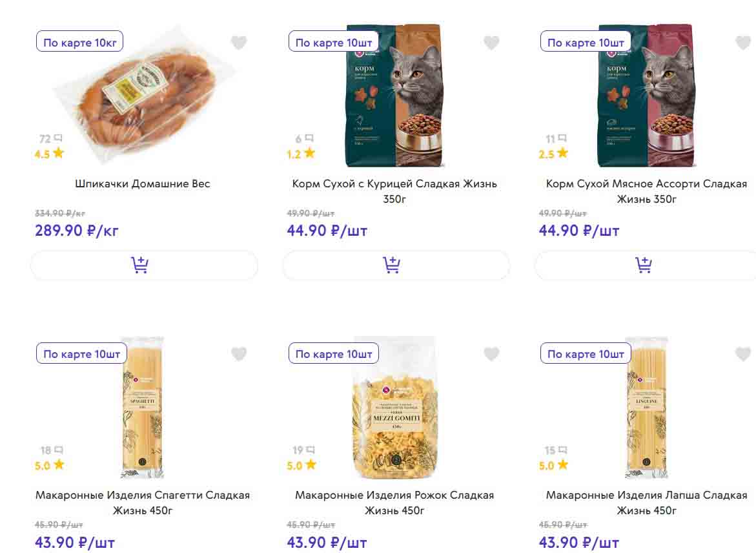Click star rating 4.5 on Шпикачки
The height and width of the screenshot is (553, 756).
[50, 154]
